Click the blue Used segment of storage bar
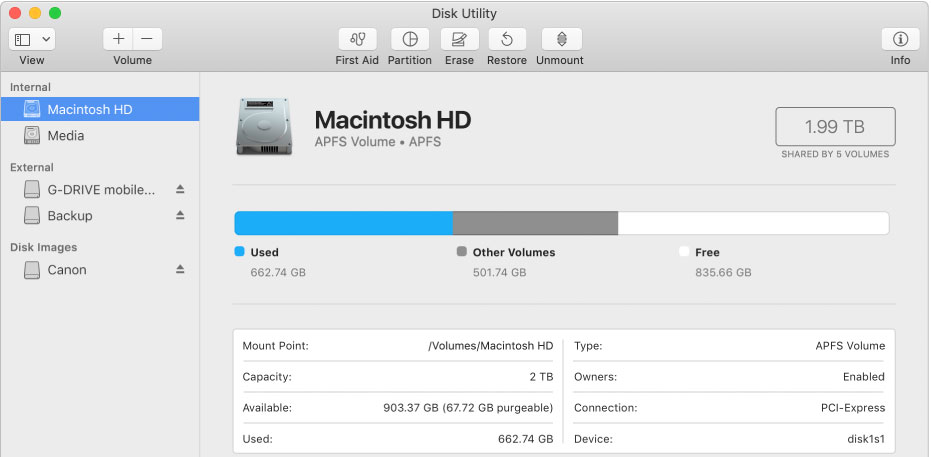 [x=344, y=223]
